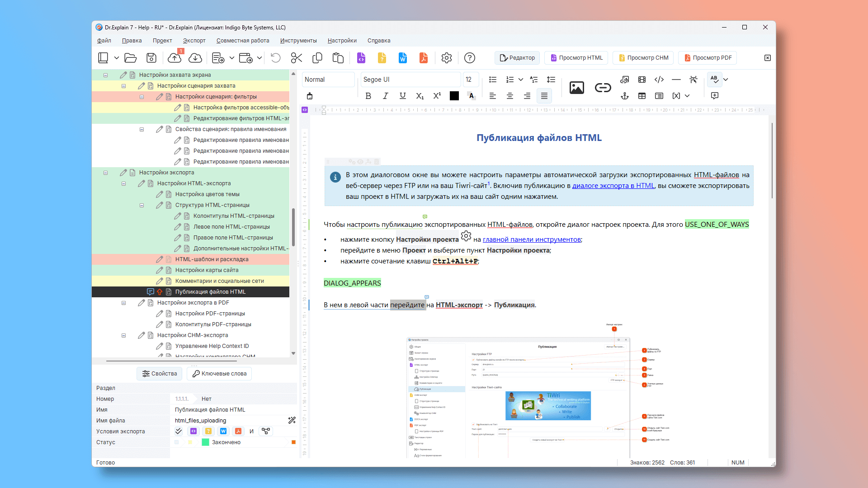Screen dimensions: 868x488
Task: Click the Ключевые слова button
Action: coord(220,374)
